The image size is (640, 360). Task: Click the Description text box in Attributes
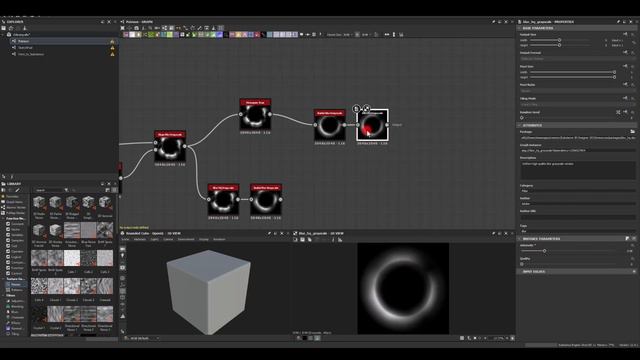[578, 170]
